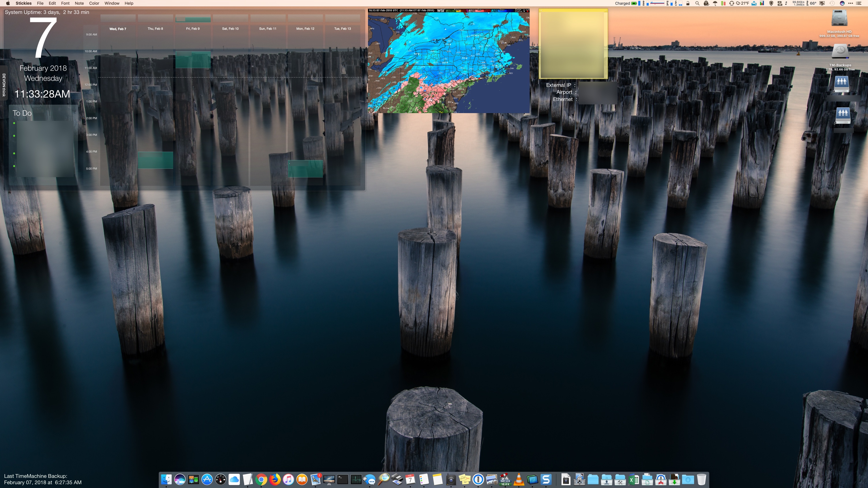Open the Trash in the Dock

click(x=701, y=479)
